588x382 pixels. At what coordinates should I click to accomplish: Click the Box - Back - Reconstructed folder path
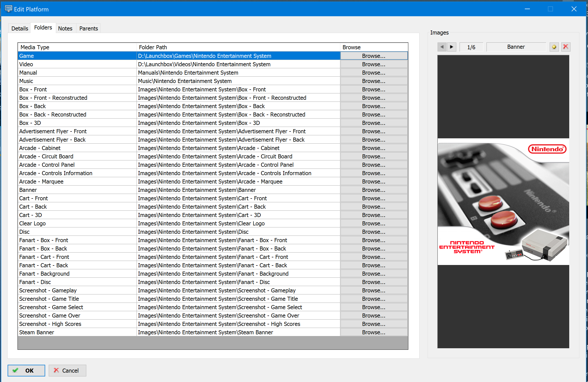pos(238,114)
